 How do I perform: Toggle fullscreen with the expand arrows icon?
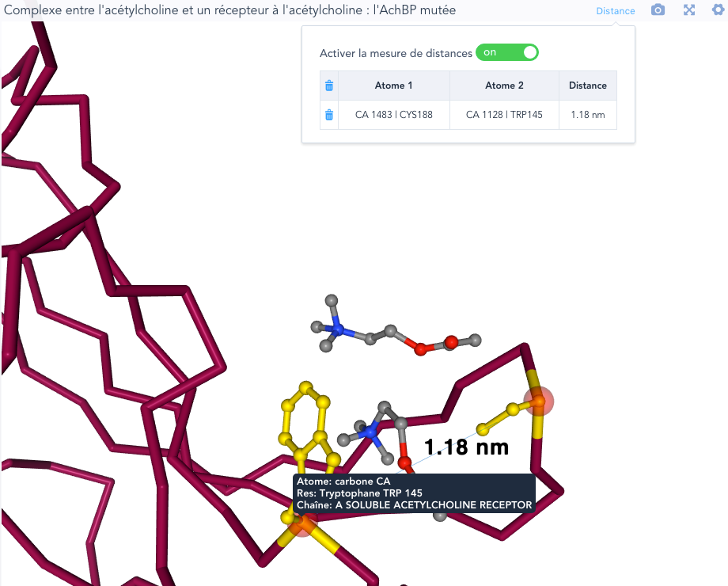(x=689, y=10)
